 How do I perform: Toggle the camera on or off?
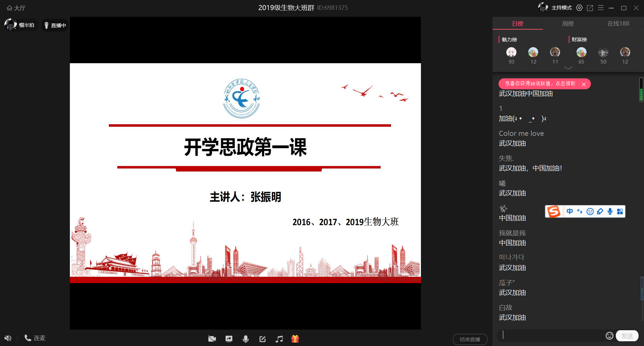pos(212,339)
